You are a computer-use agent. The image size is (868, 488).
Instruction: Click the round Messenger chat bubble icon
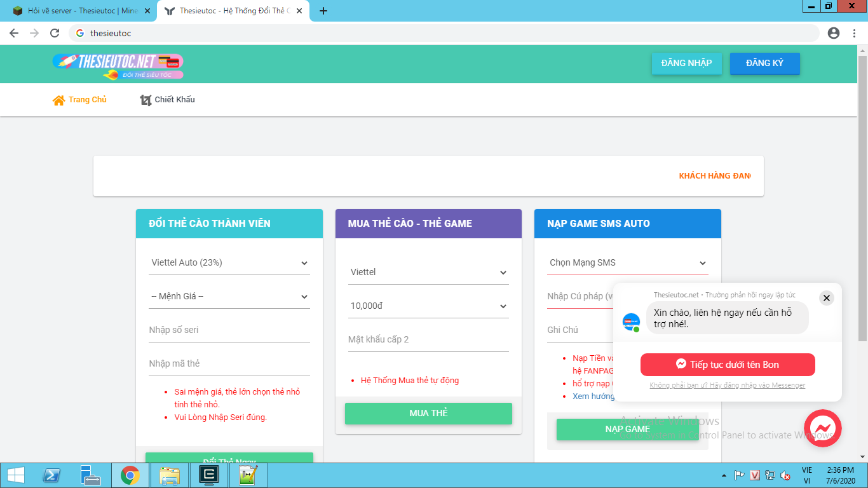coord(823,428)
